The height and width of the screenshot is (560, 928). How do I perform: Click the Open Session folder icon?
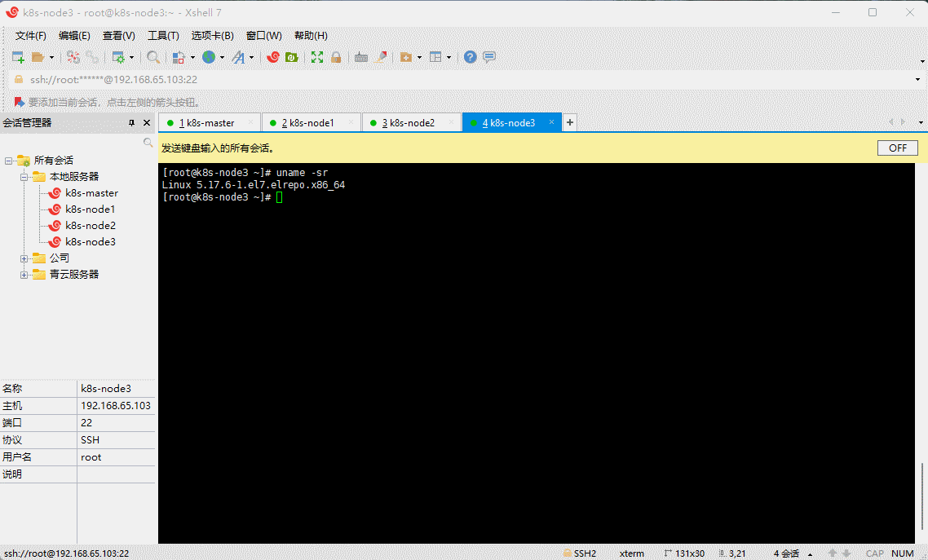[38, 57]
